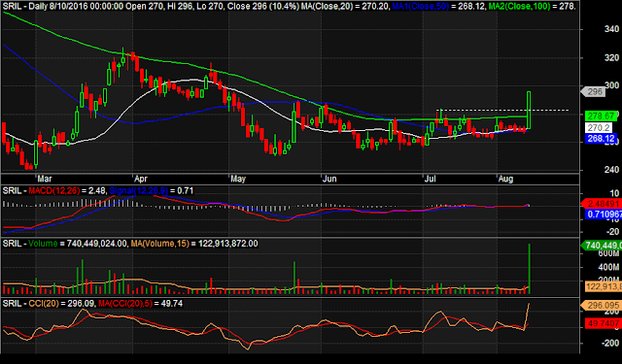Screen dimensions: 622x364
Task: Click the red MA(CCI(20),5) = 49.74 legend
Action: pyautogui.click(x=140, y=304)
